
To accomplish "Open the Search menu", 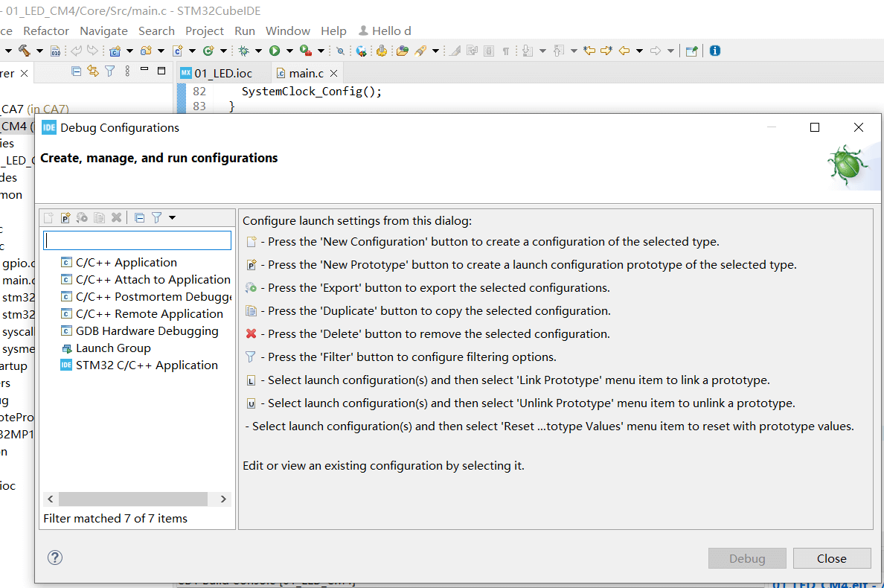I will 157,31.
